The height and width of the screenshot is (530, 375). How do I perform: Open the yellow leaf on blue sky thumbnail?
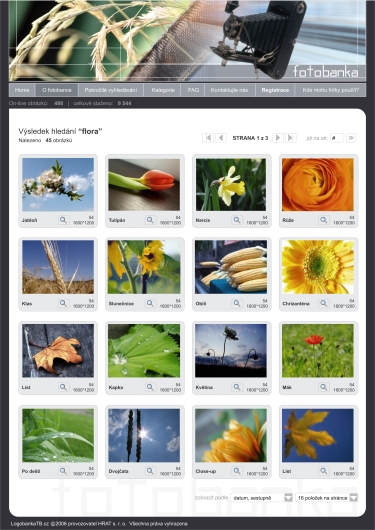point(318,435)
